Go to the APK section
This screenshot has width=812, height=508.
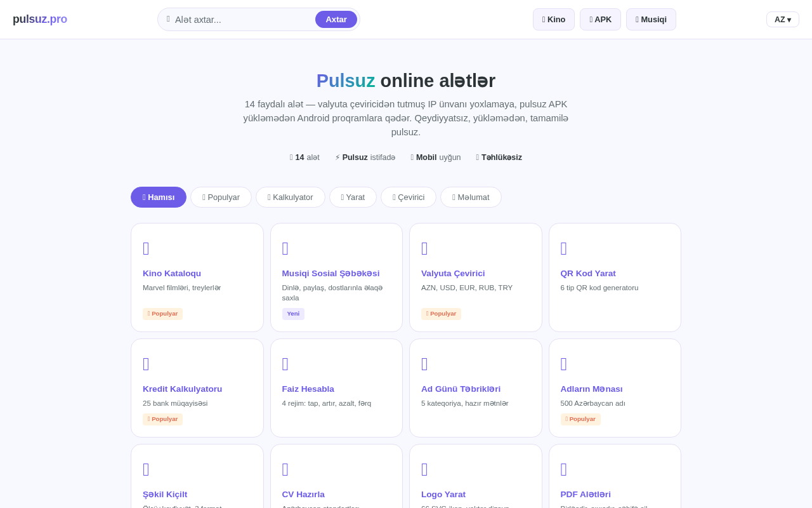point(600,20)
